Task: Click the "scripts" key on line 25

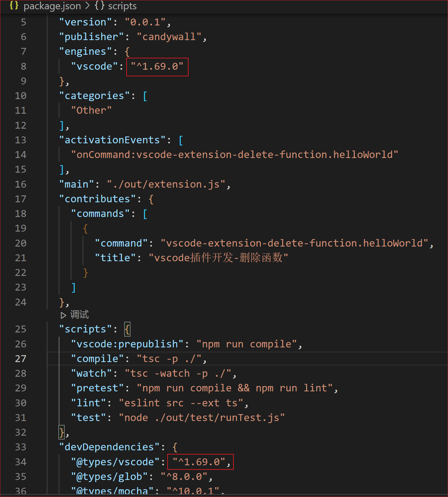Action: 86,329
